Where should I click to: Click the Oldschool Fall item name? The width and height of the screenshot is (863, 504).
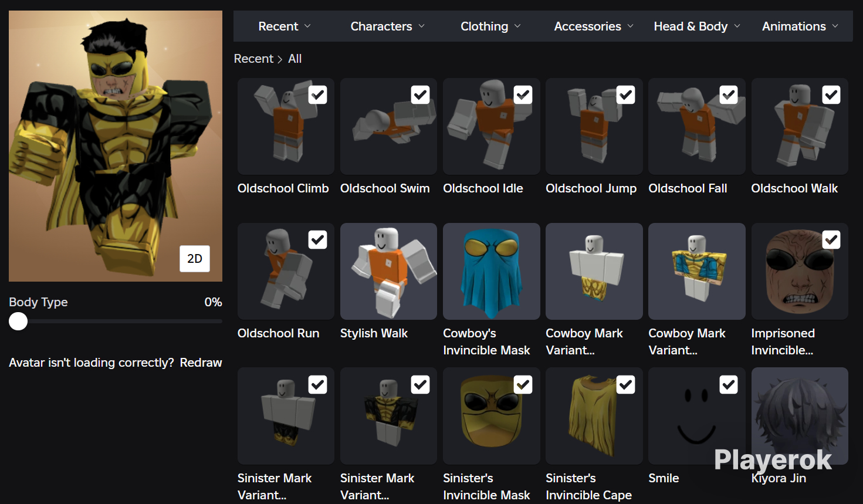688,188
